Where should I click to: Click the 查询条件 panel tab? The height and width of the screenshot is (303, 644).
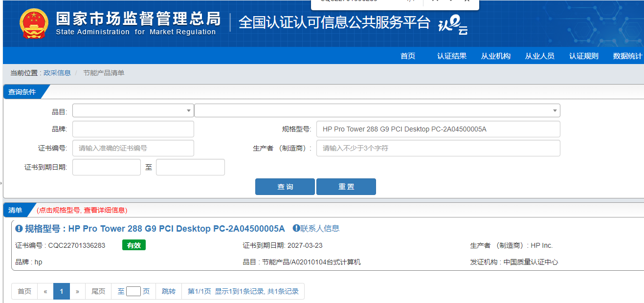tap(22, 92)
